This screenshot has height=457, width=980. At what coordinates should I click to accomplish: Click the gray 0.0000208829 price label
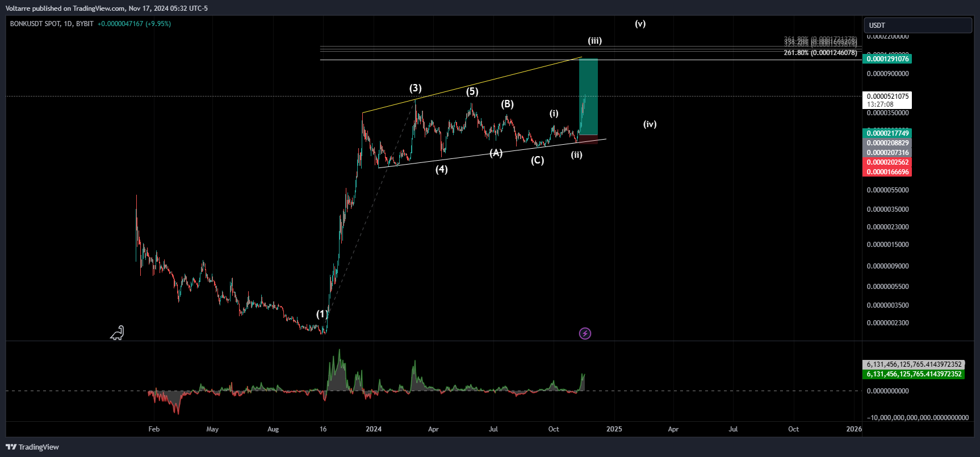[x=887, y=143]
